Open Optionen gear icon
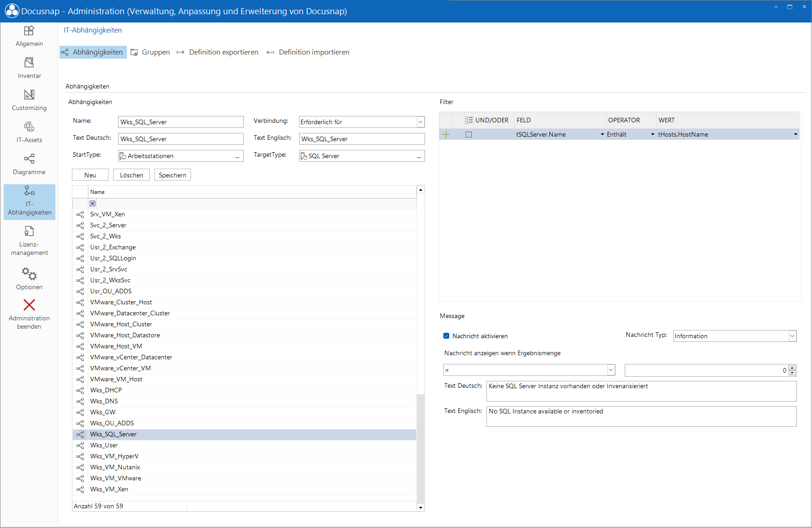The width and height of the screenshot is (812, 528). point(29,274)
